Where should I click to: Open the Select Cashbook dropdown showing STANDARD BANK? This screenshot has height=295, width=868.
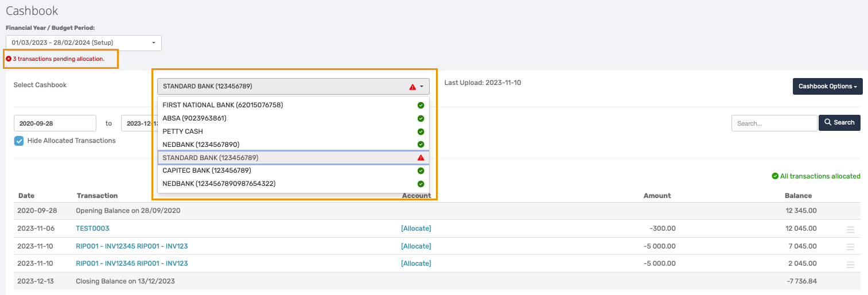click(x=293, y=87)
